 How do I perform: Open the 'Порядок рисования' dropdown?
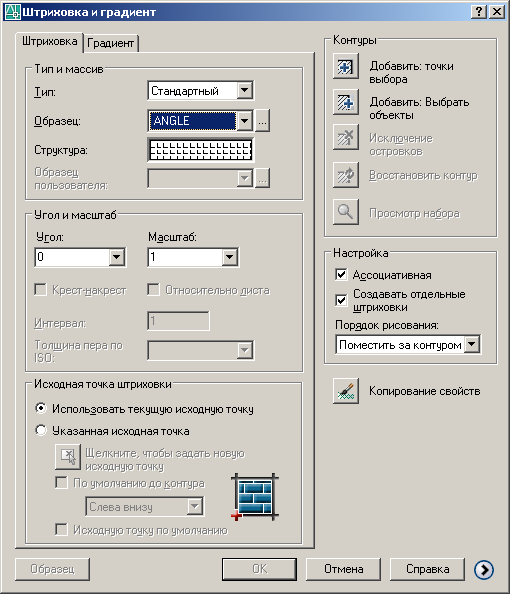(x=408, y=345)
